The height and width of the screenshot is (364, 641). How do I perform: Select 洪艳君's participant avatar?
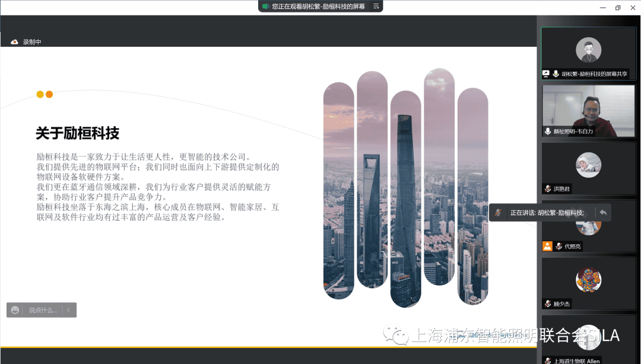click(588, 165)
